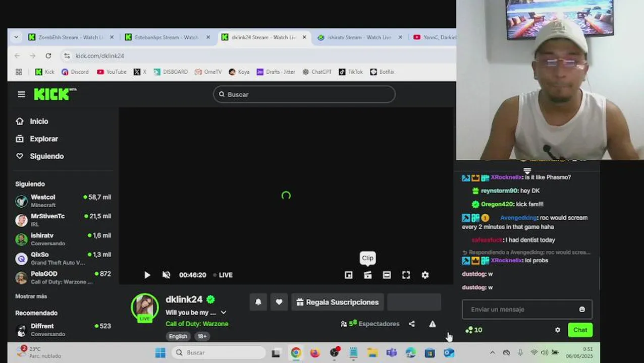Share the stream via share icon
The width and height of the screenshot is (644, 363).
coord(412,324)
